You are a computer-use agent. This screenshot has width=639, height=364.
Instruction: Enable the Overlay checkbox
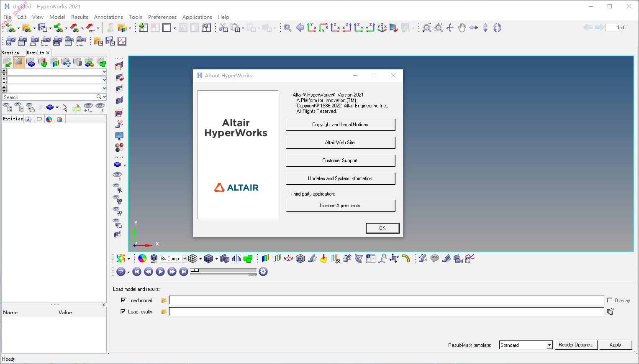610,300
